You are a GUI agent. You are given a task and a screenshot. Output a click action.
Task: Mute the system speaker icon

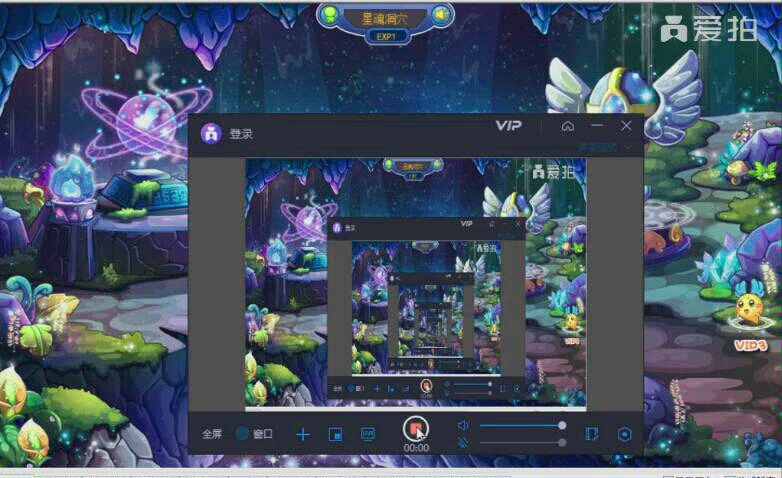[x=463, y=425]
